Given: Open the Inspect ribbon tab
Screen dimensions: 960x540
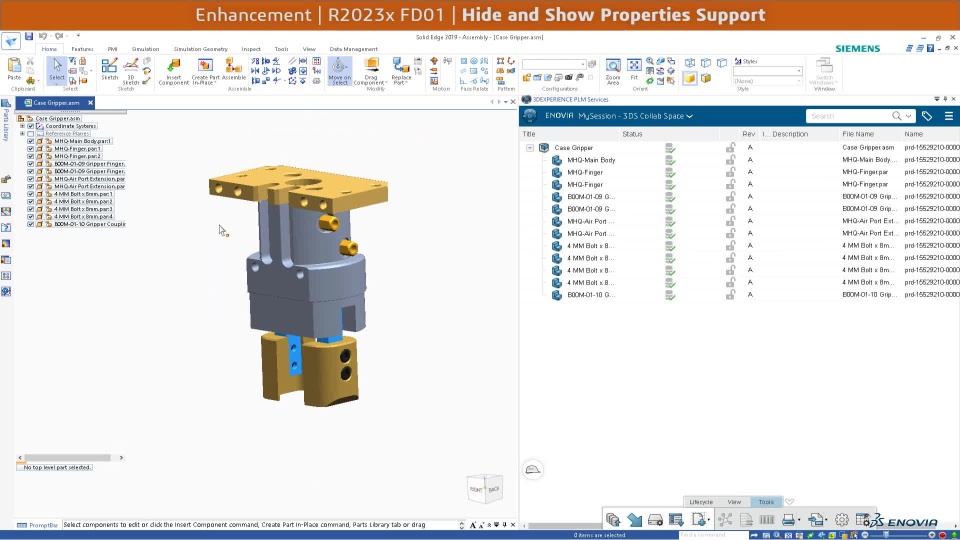Looking at the screenshot, I should [x=251, y=49].
